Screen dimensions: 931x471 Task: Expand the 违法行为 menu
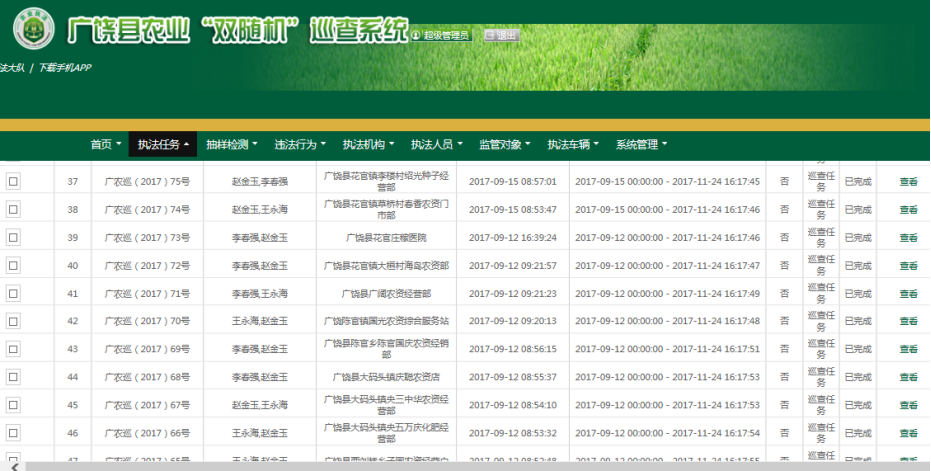click(x=300, y=144)
